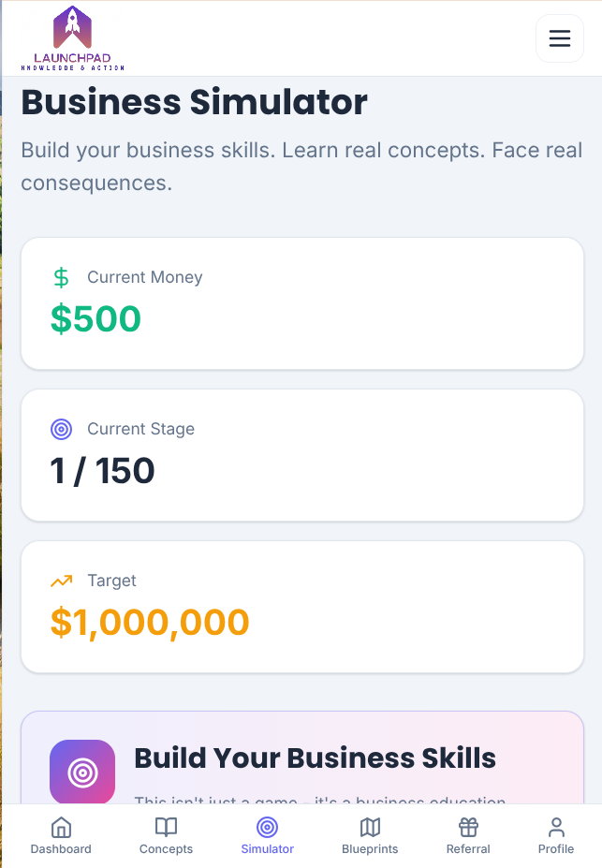
Task: Switch to the Concepts tab
Action: (166, 836)
